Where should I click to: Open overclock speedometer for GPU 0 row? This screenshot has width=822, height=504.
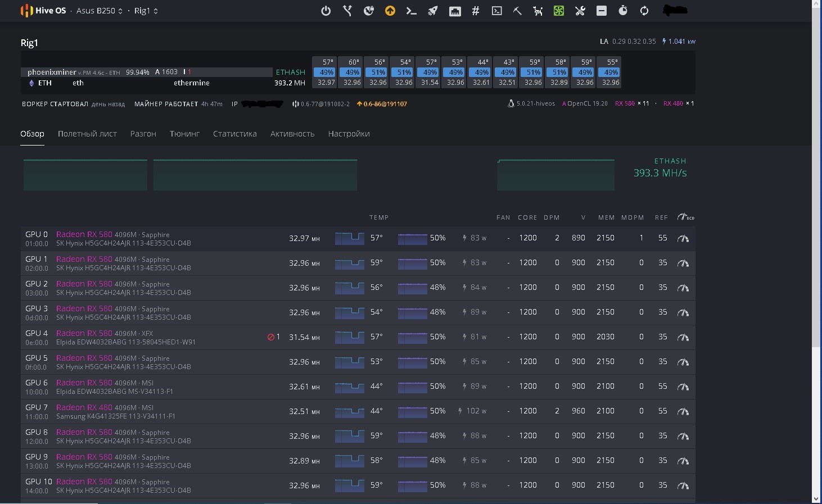(683, 239)
